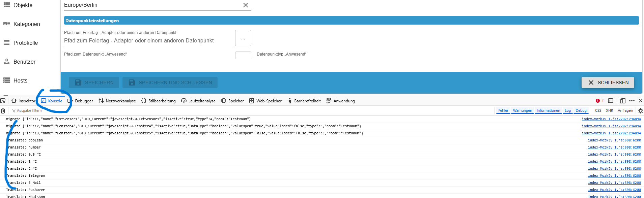
Task: Switch to the Inspektor tab
Action: [23, 101]
